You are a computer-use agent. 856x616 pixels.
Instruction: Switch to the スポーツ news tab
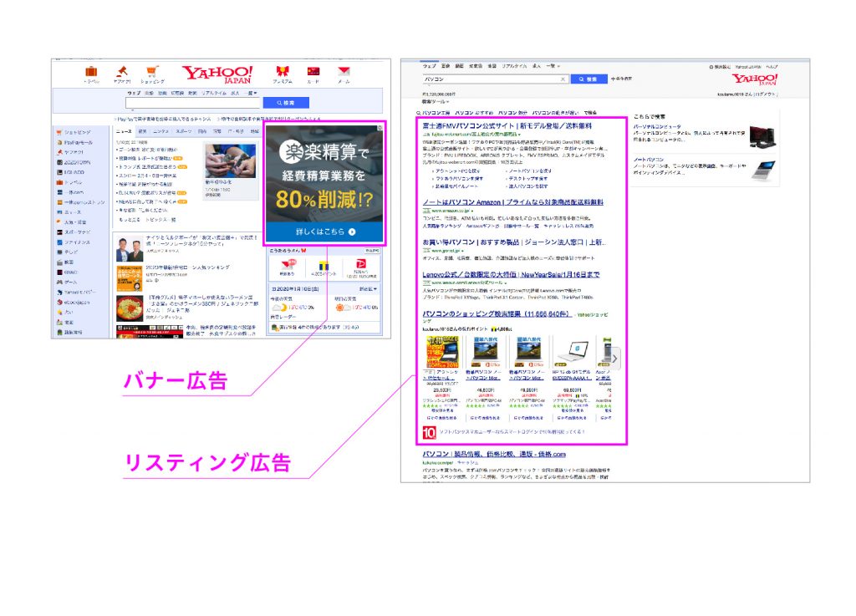(x=183, y=131)
